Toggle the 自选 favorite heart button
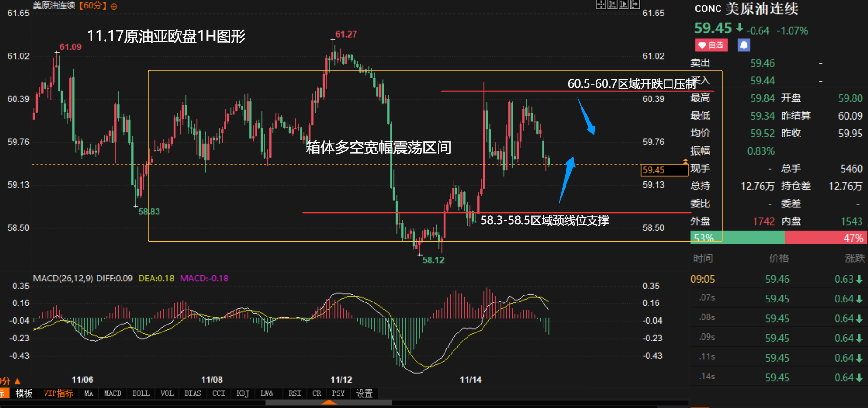Viewport: 868px width, 408px height. click(711, 45)
